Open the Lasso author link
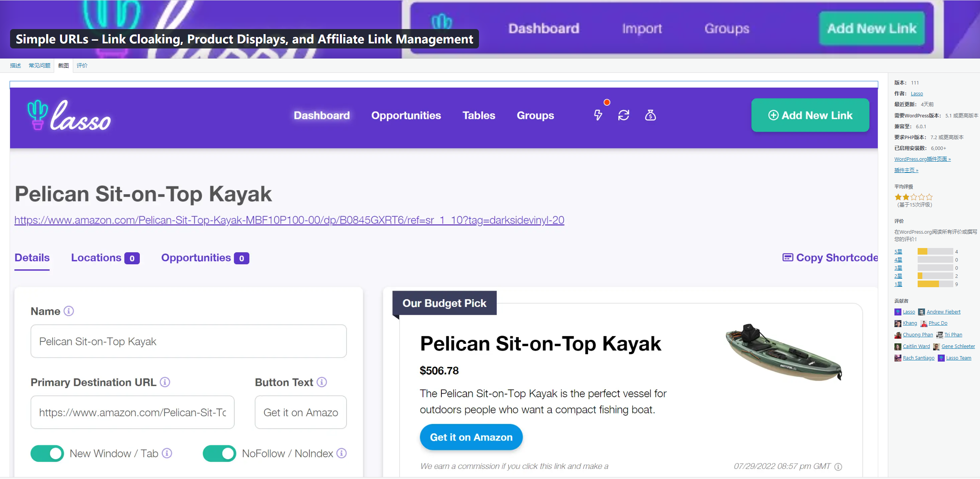Screen dimensions: 980x479 tap(916, 94)
